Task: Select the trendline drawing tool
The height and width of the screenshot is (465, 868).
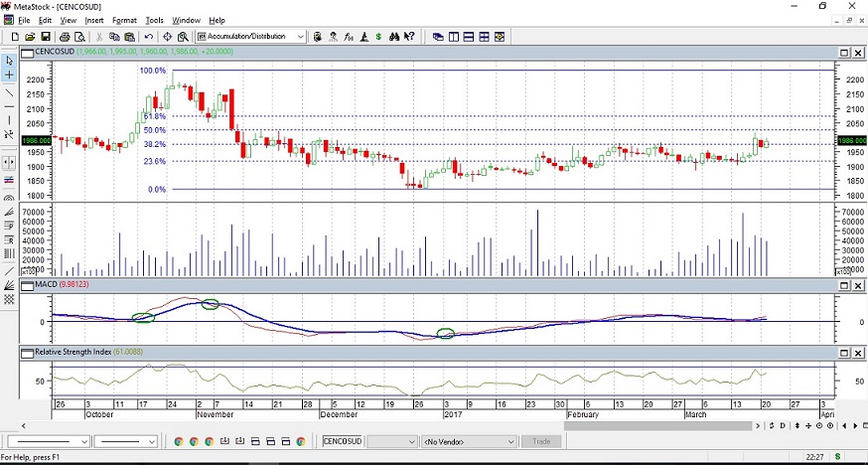Action: (x=9, y=91)
